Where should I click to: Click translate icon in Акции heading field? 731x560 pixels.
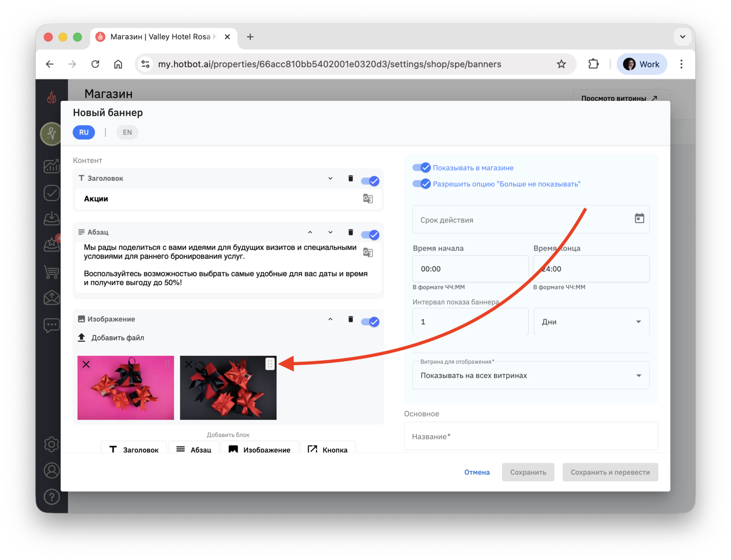(368, 199)
